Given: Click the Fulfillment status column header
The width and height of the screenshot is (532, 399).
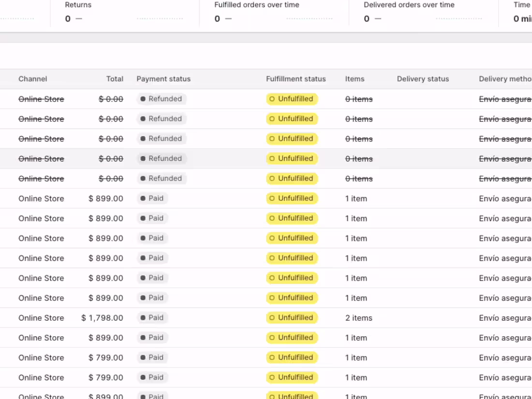Looking at the screenshot, I should point(296,79).
